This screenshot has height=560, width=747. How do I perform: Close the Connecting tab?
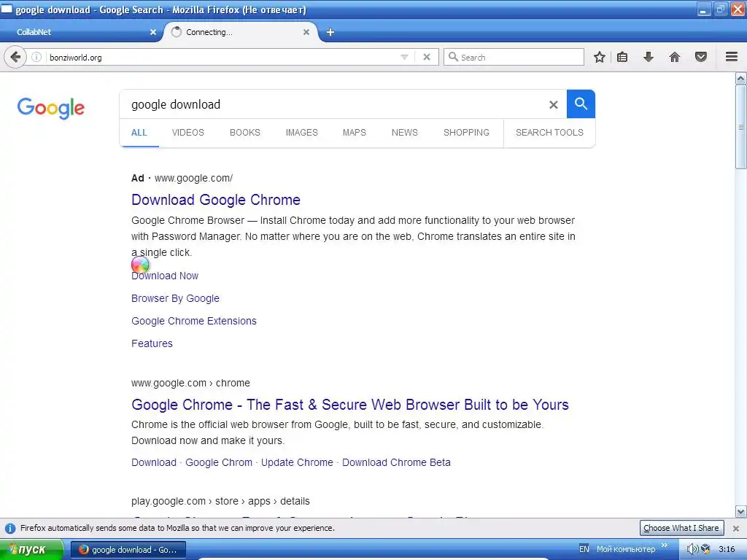[306, 32]
